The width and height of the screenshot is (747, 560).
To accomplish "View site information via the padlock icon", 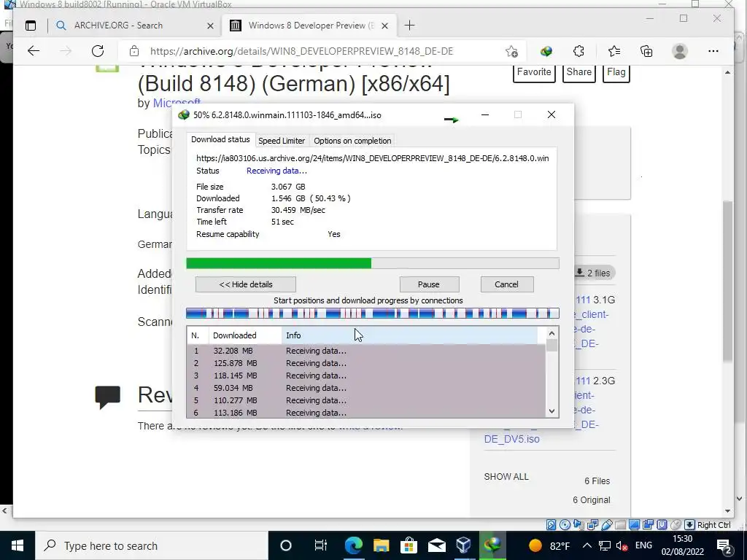I will (134, 51).
